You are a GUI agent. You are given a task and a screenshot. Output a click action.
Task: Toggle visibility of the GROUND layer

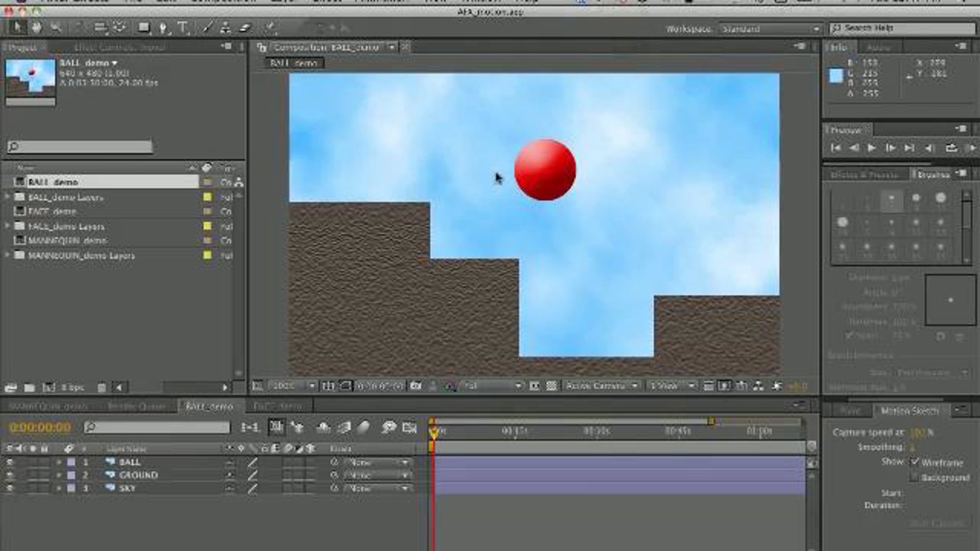point(9,475)
